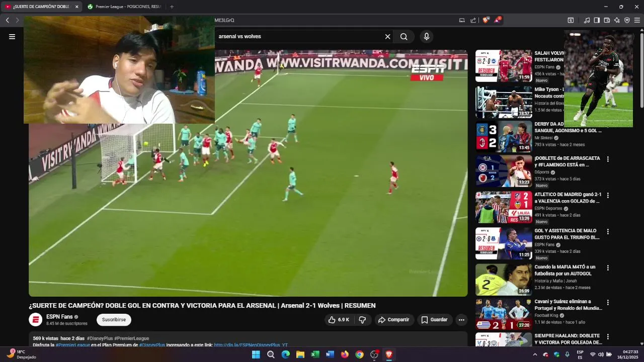Image resolution: width=644 pixels, height=362 pixels.
Task: Open the ESP language input switcher
Action: [580, 354]
